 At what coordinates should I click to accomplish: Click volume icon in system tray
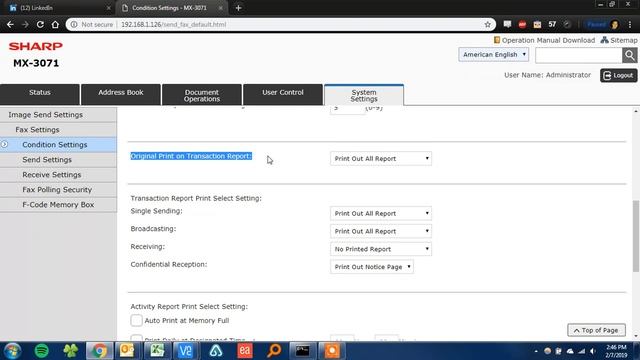click(x=593, y=351)
